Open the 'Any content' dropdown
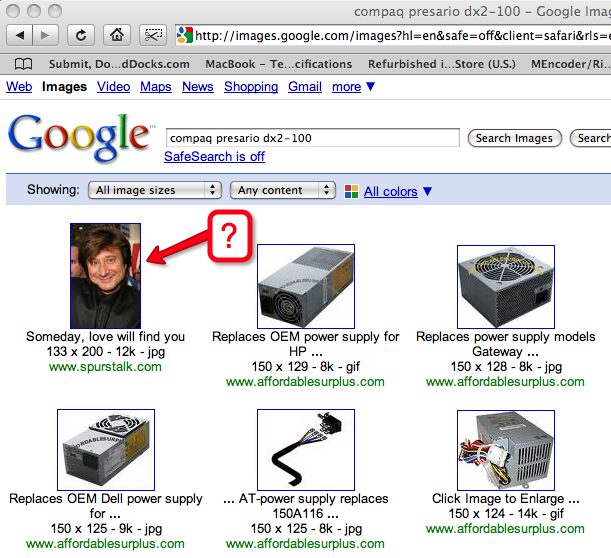611x558 pixels. (x=282, y=190)
